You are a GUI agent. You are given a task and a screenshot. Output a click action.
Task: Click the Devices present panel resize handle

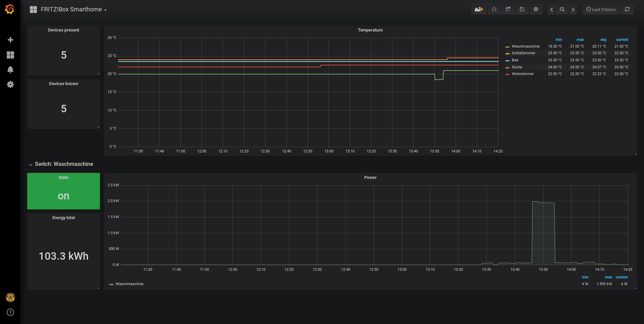click(98, 74)
